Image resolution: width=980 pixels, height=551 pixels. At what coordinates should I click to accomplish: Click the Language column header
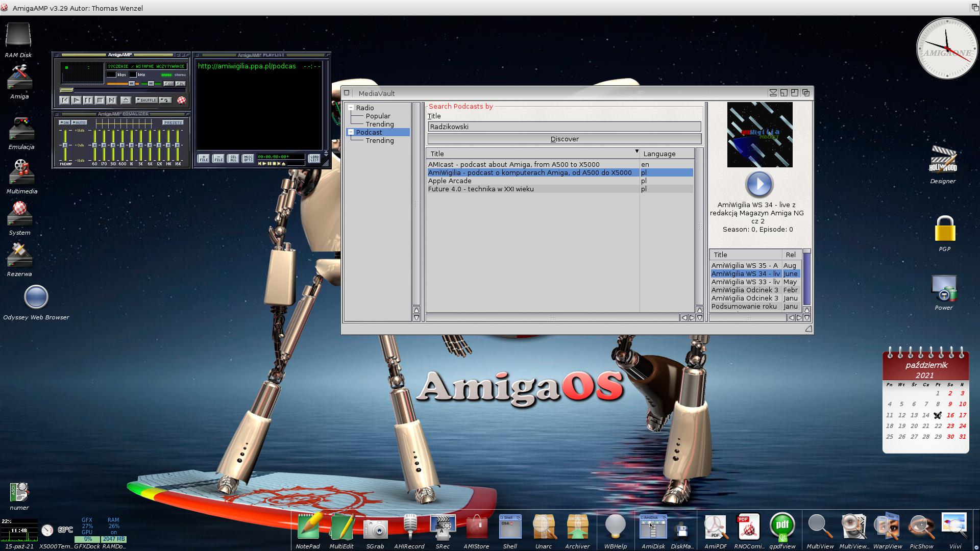(x=667, y=154)
